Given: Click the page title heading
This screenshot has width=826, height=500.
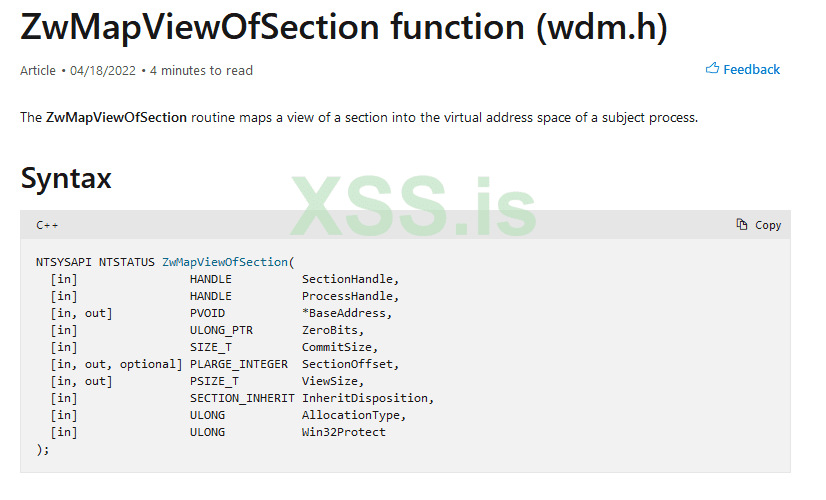Looking at the screenshot, I should click(x=343, y=28).
